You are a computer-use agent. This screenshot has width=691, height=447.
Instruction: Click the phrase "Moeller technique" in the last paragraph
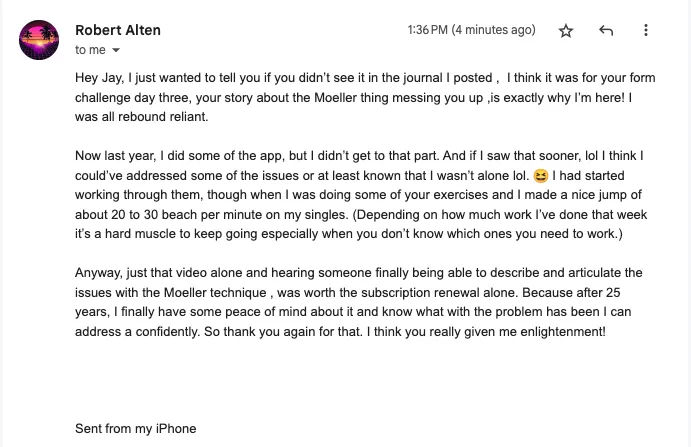coord(215,292)
